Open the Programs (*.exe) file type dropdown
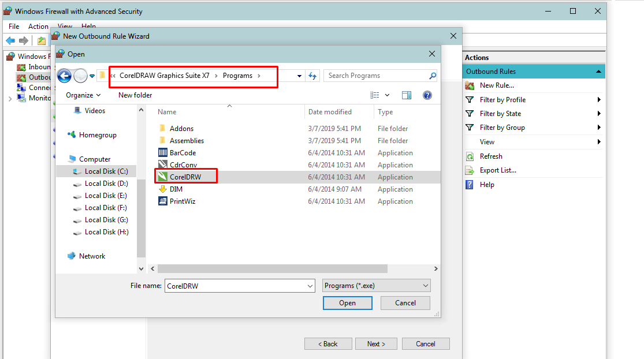The image size is (644, 359). tap(376, 285)
